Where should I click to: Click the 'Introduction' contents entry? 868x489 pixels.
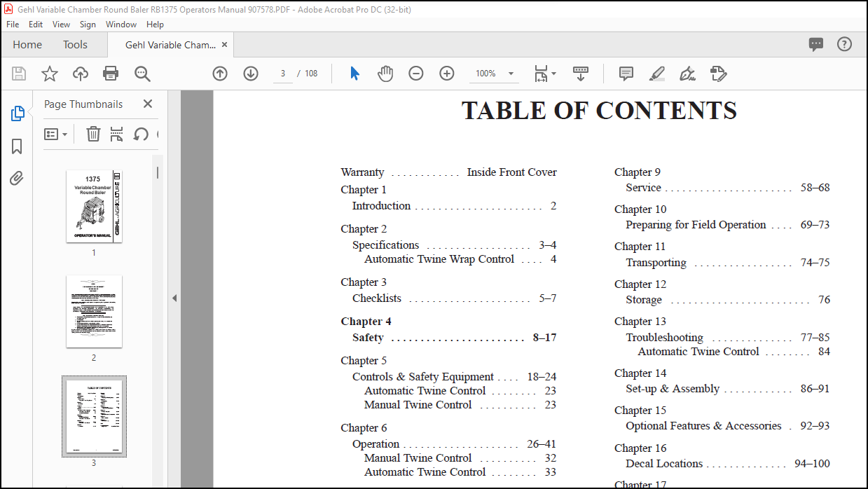click(381, 206)
